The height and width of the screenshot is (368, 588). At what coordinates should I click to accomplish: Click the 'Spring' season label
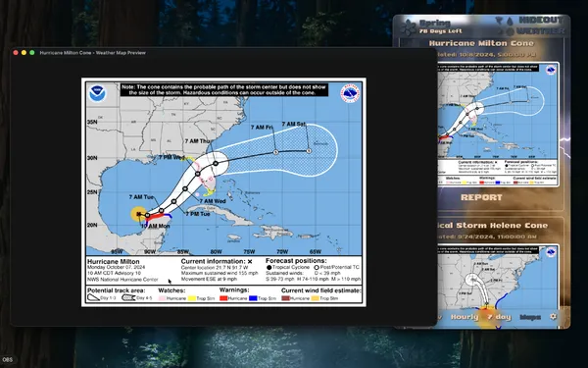[434, 23]
